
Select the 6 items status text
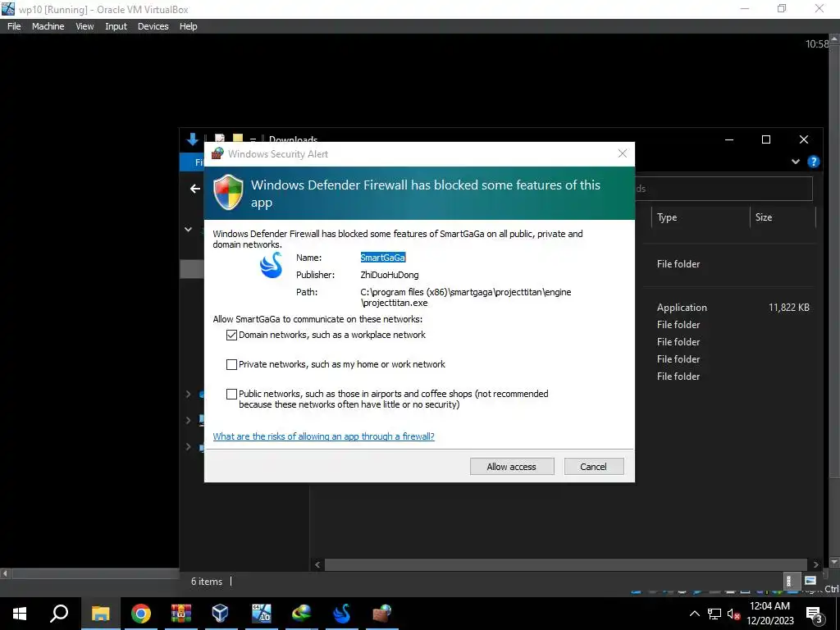tap(207, 582)
